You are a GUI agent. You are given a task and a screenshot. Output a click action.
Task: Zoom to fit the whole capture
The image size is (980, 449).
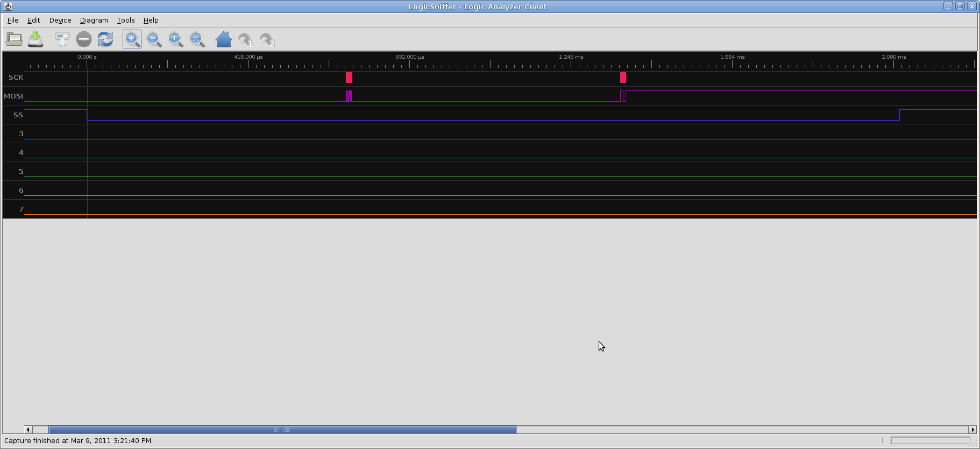(197, 39)
